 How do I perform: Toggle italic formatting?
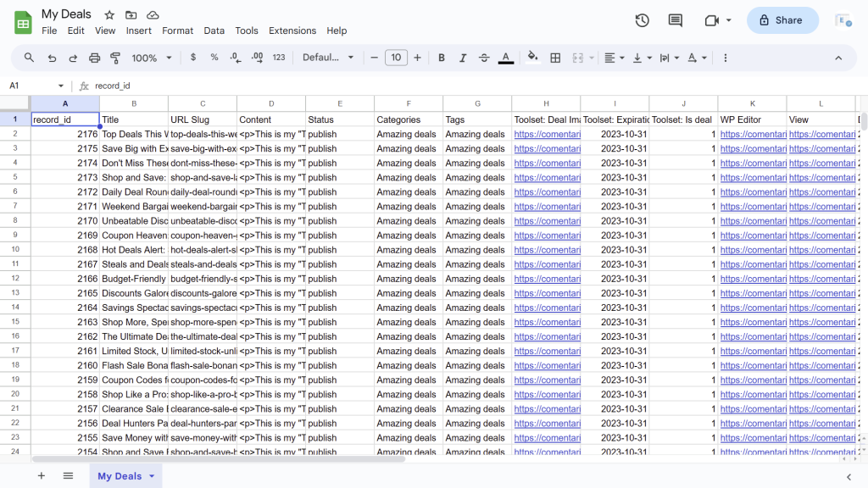pos(463,58)
